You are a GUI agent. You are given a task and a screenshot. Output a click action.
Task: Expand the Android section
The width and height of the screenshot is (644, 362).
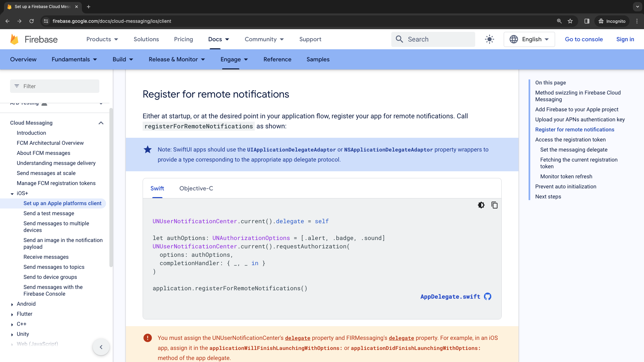(12, 304)
